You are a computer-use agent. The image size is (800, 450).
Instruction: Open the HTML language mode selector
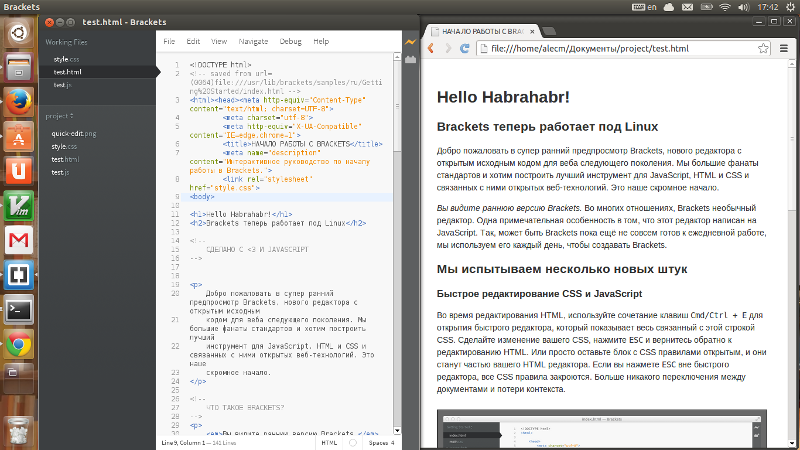click(x=329, y=443)
